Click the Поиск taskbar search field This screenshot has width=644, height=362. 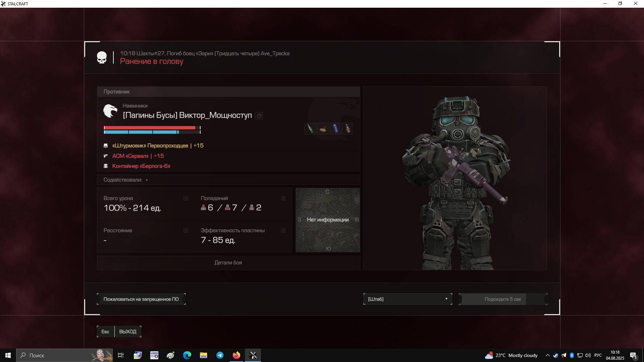(x=64, y=355)
